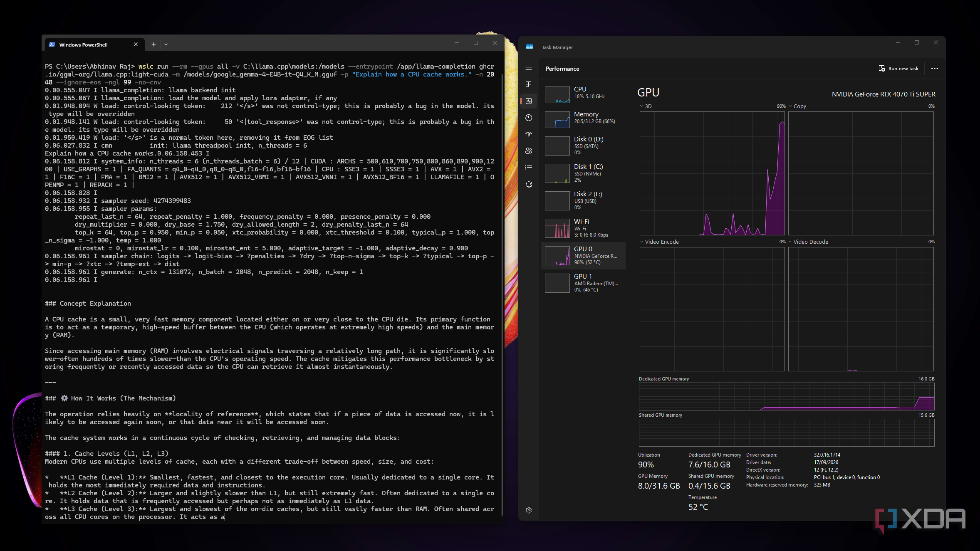This screenshot has width=980, height=551.
Task: Maximize the PowerShell window
Action: click(x=476, y=43)
